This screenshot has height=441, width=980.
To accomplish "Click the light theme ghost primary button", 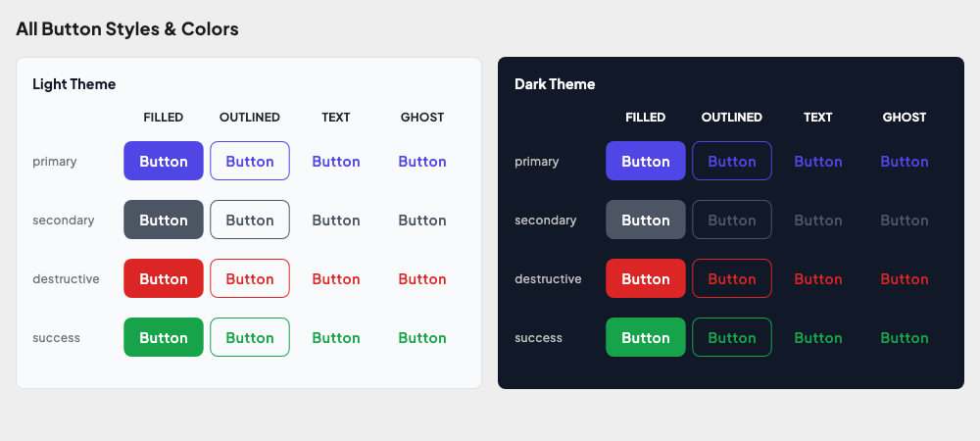I will (x=422, y=161).
